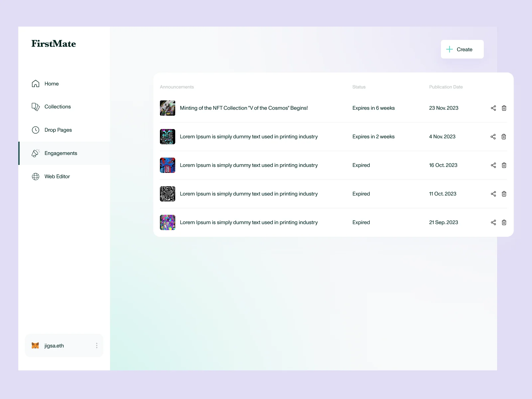Delete the 11 Oct. 2023 announcement
This screenshot has width=532, height=399.
[504, 194]
